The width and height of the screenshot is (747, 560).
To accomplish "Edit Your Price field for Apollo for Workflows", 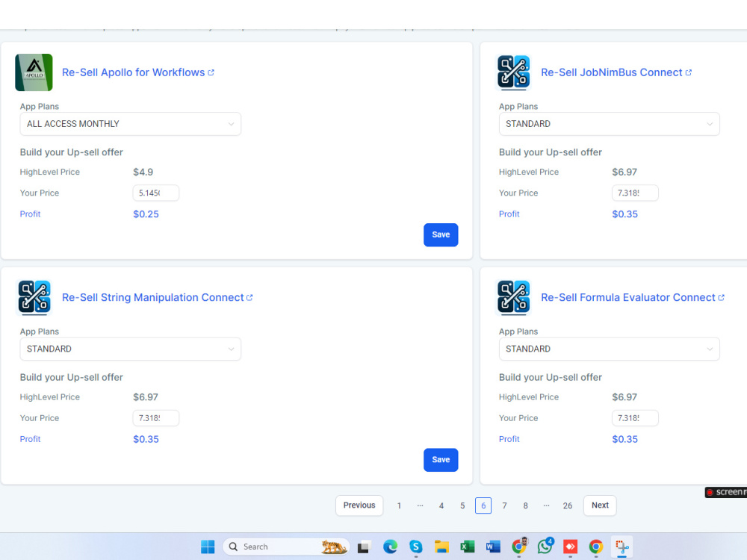I will pyautogui.click(x=156, y=193).
